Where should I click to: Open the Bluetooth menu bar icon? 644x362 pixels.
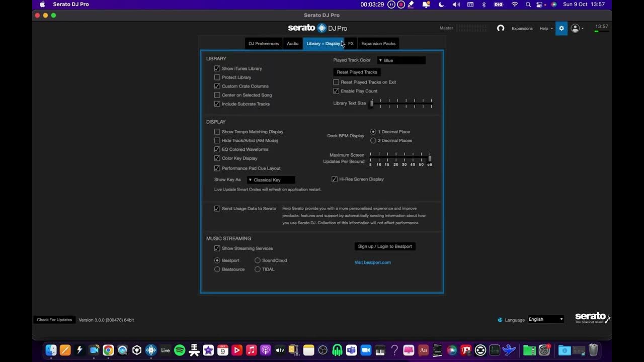[484, 5]
